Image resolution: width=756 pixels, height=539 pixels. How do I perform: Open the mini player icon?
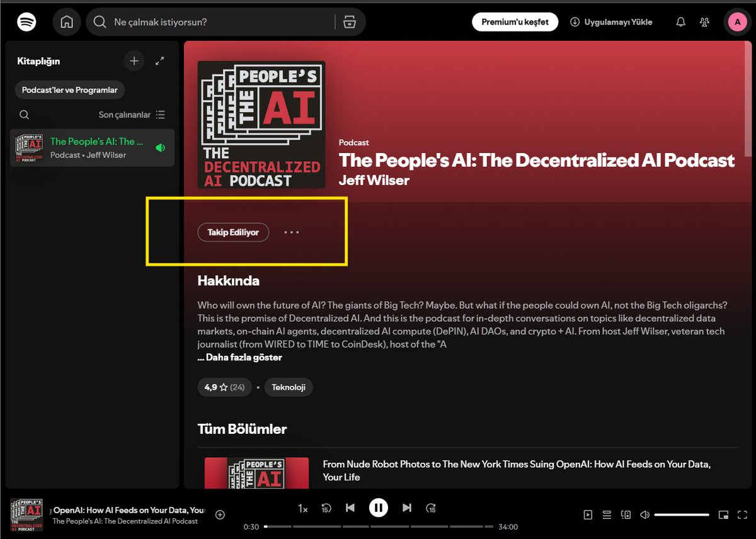tap(724, 515)
